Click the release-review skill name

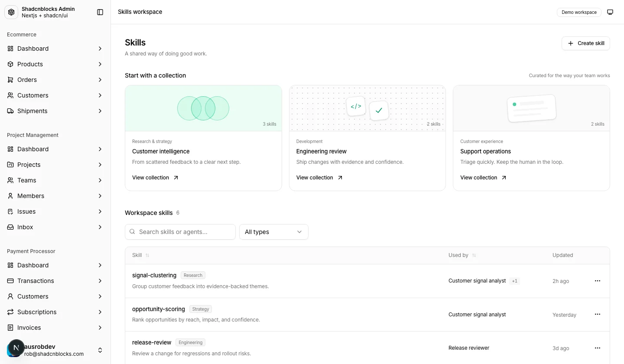tap(152, 342)
